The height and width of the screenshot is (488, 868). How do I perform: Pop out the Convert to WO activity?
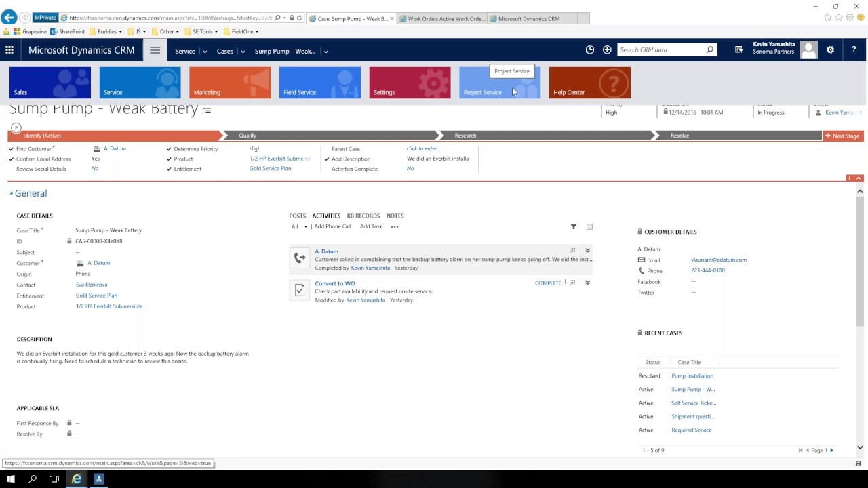pos(573,282)
